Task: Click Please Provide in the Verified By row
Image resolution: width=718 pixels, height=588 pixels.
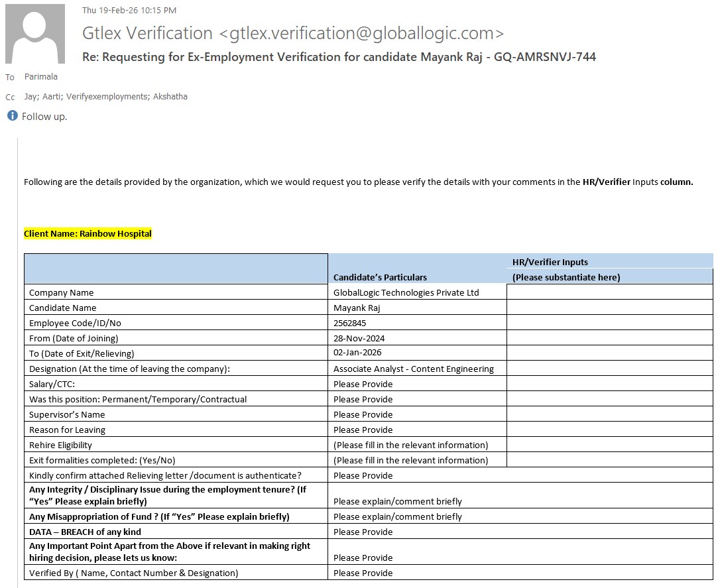Action: (x=363, y=573)
